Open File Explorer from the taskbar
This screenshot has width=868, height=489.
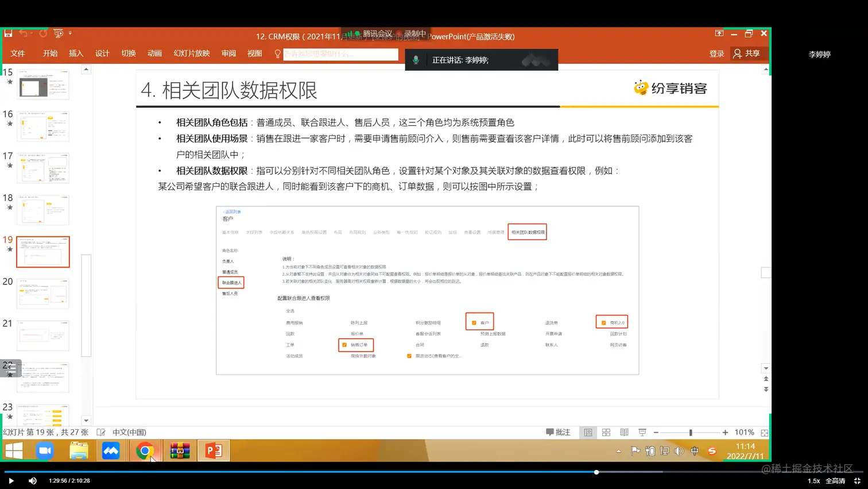point(79,451)
